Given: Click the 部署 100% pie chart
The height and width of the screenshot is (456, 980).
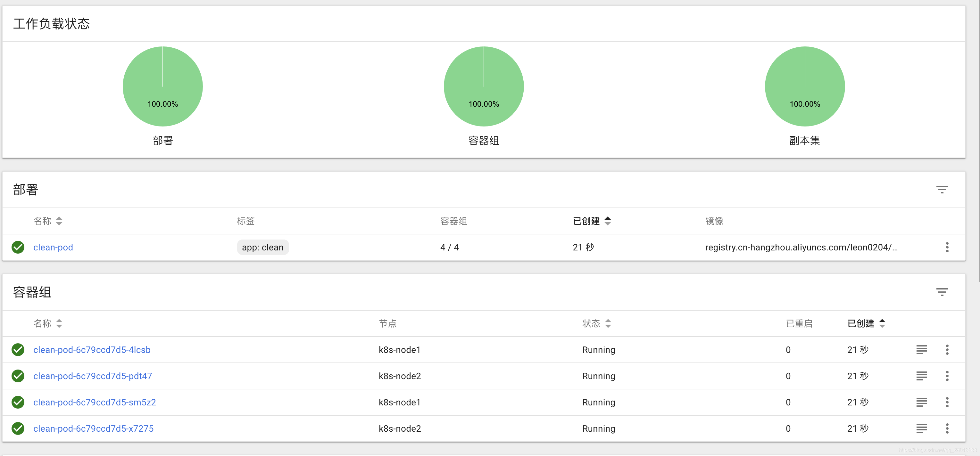Looking at the screenshot, I should click(x=163, y=86).
